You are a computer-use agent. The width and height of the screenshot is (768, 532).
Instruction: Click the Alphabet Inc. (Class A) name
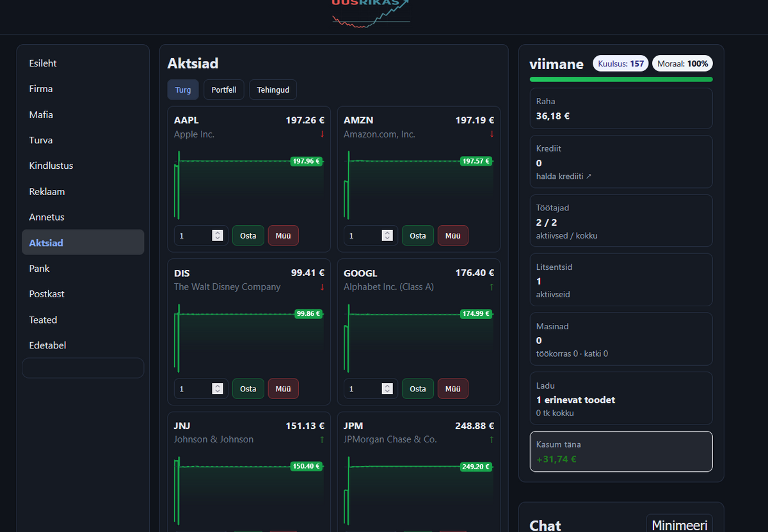(x=389, y=287)
